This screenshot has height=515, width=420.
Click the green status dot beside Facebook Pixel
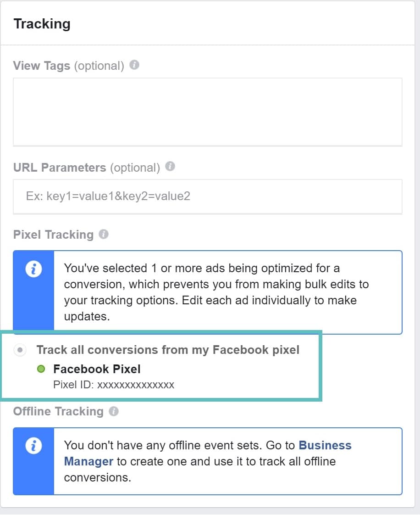click(42, 369)
